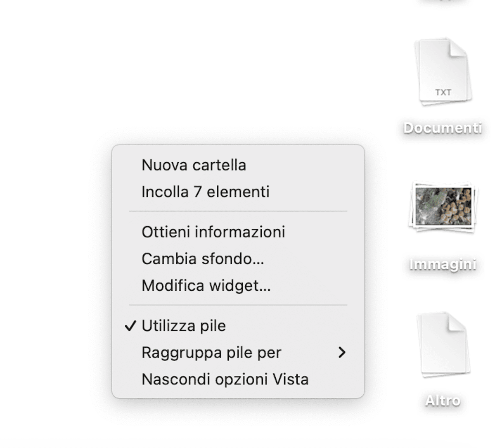The height and width of the screenshot is (448, 502).
Task: Select Nascondi opzioni Vista to hide view options
Action: pos(238,379)
